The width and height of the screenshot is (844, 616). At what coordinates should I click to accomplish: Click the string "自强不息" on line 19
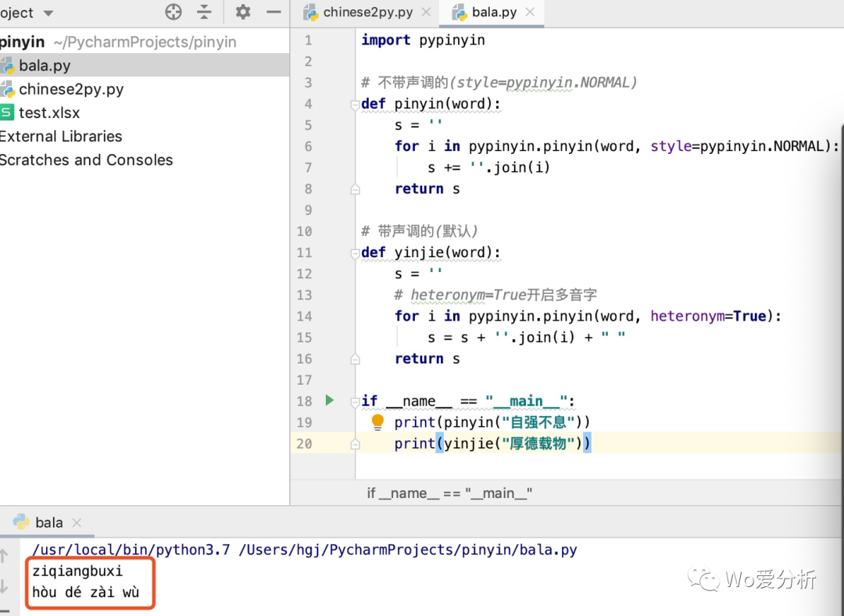538,422
